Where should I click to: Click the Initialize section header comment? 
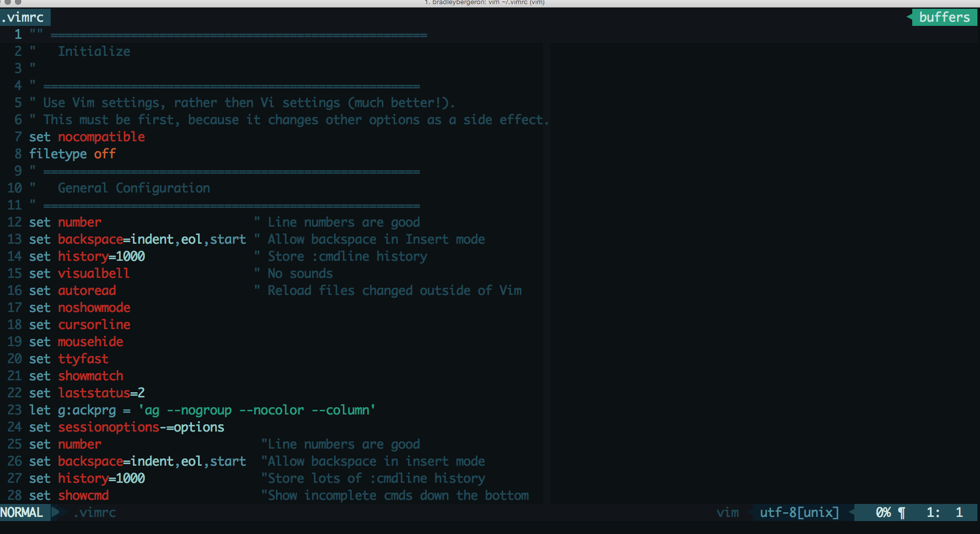(x=94, y=51)
